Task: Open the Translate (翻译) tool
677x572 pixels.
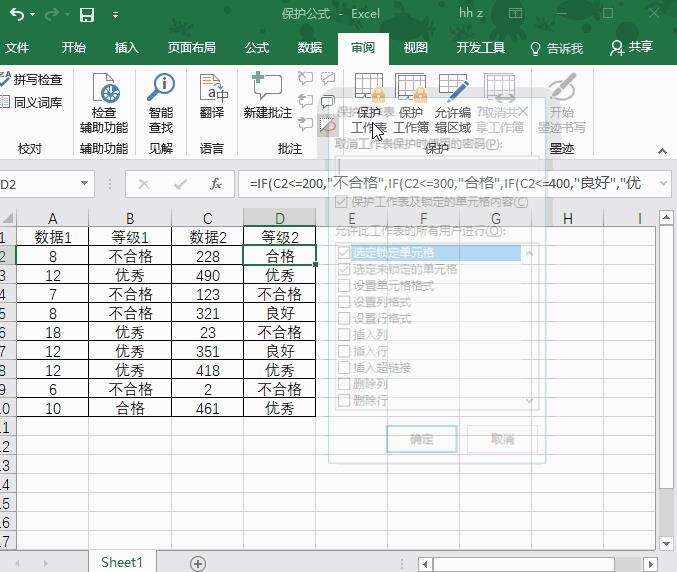Action: pos(212,101)
